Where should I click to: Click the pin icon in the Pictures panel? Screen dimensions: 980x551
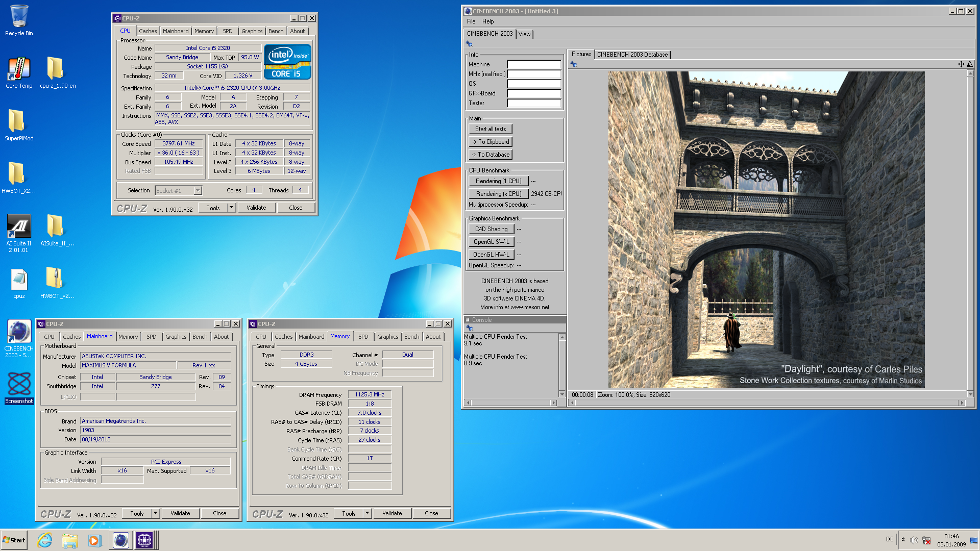(574, 64)
